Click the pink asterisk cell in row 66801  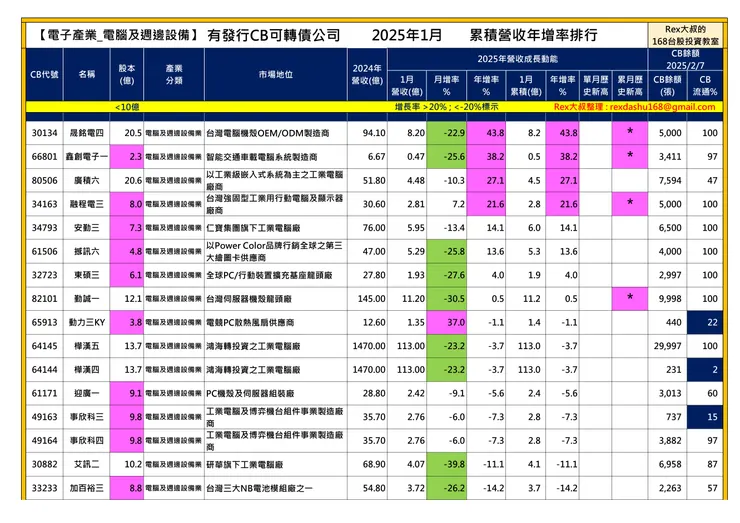tap(630, 157)
